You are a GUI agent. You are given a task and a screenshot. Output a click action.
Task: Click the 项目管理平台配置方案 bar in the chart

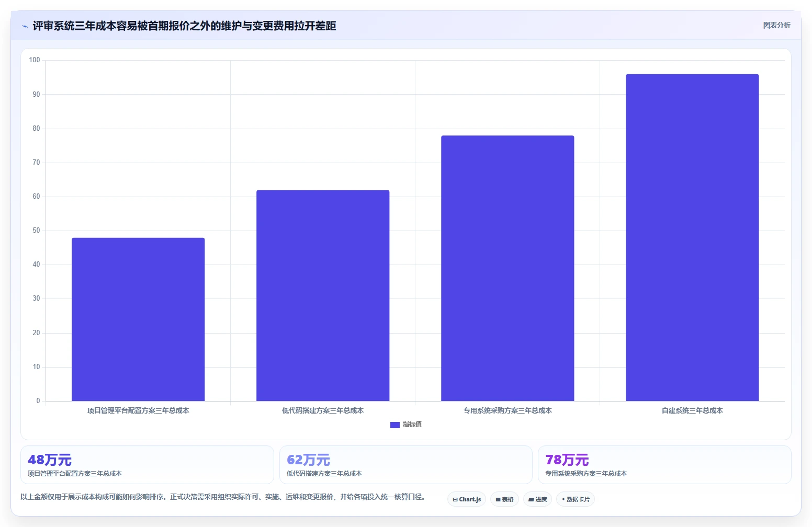[x=138, y=319]
